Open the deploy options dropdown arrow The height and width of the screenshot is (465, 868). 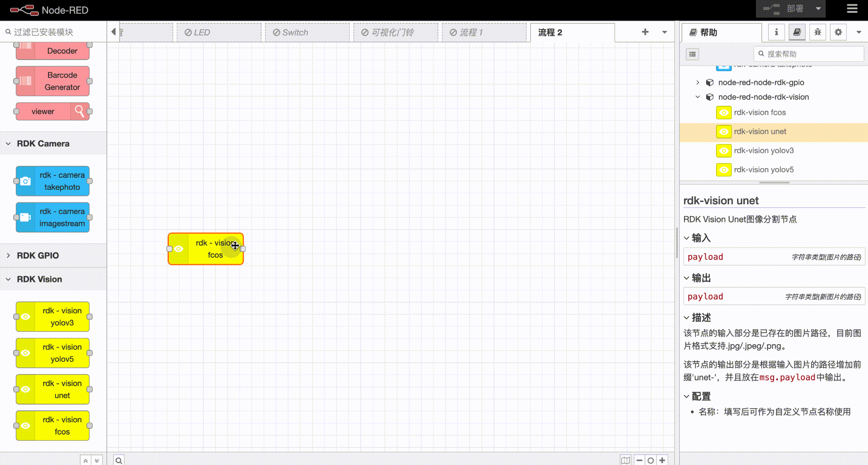click(818, 9)
